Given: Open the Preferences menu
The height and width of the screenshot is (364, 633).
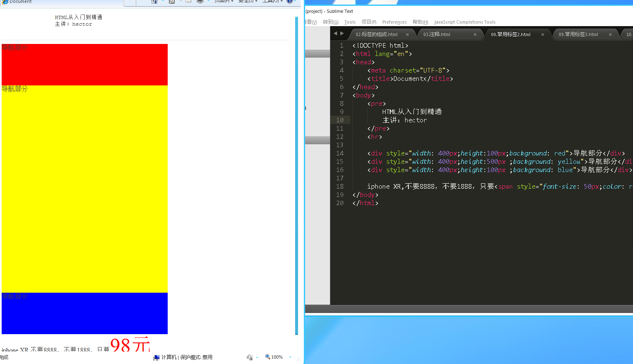Looking at the screenshot, I should pos(394,22).
